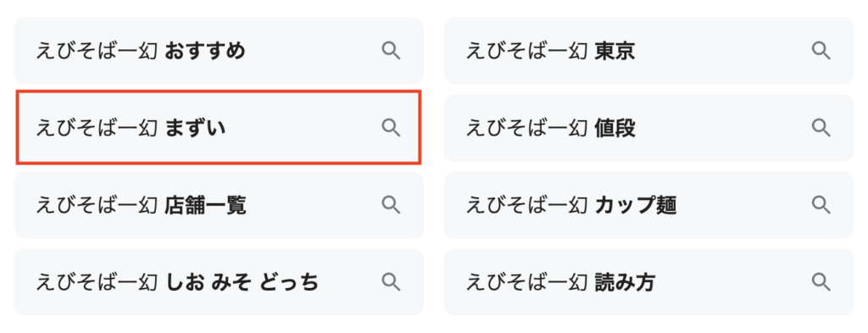868x333 pixels.
Task: Click the magnifier icon in まずい row
Action: point(392,128)
